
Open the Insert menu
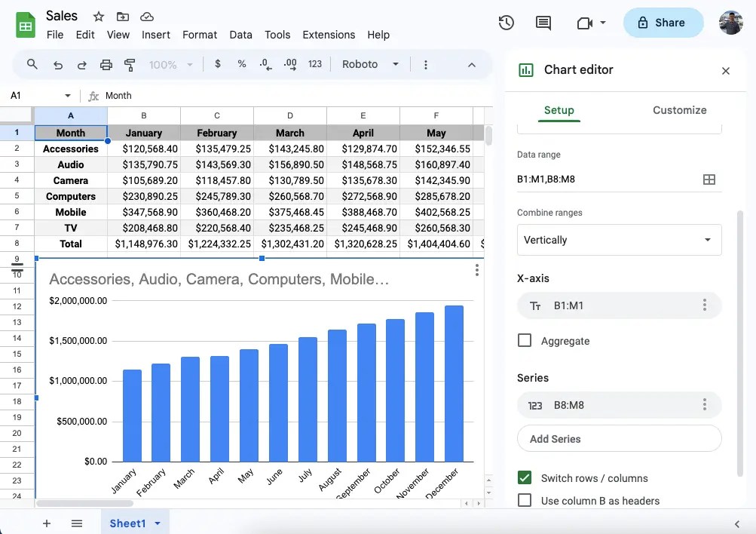[x=156, y=35]
